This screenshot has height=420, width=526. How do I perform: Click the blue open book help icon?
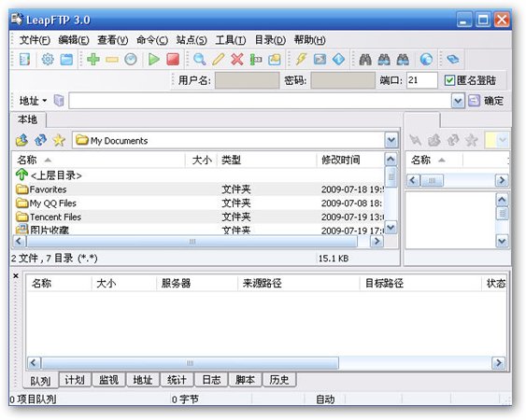coord(453,60)
